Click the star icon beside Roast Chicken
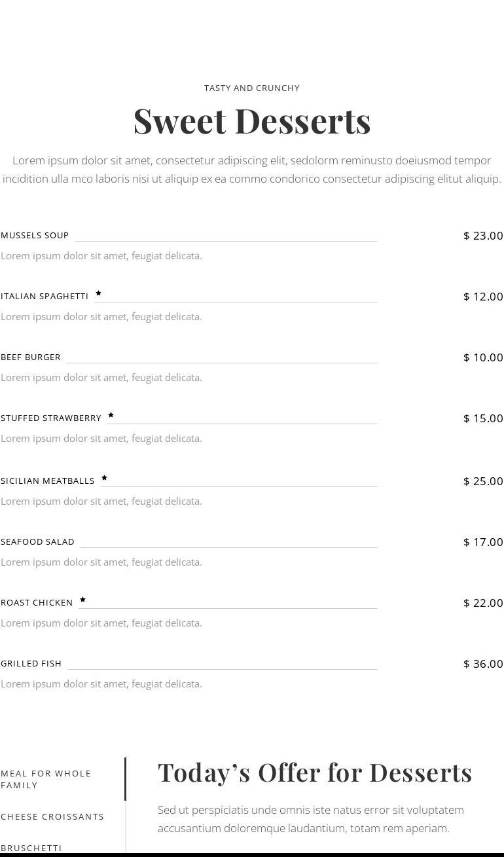504x857 pixels. [82, 600]
